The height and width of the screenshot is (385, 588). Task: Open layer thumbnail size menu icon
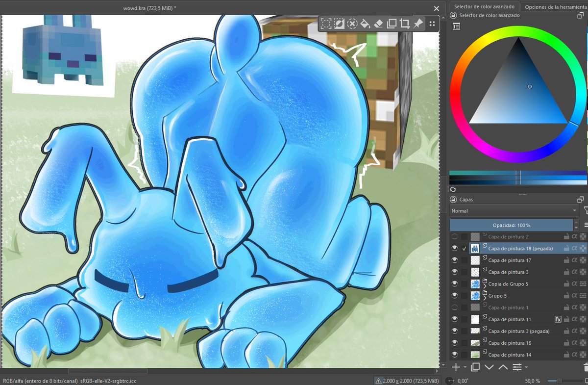click(586, 225)
